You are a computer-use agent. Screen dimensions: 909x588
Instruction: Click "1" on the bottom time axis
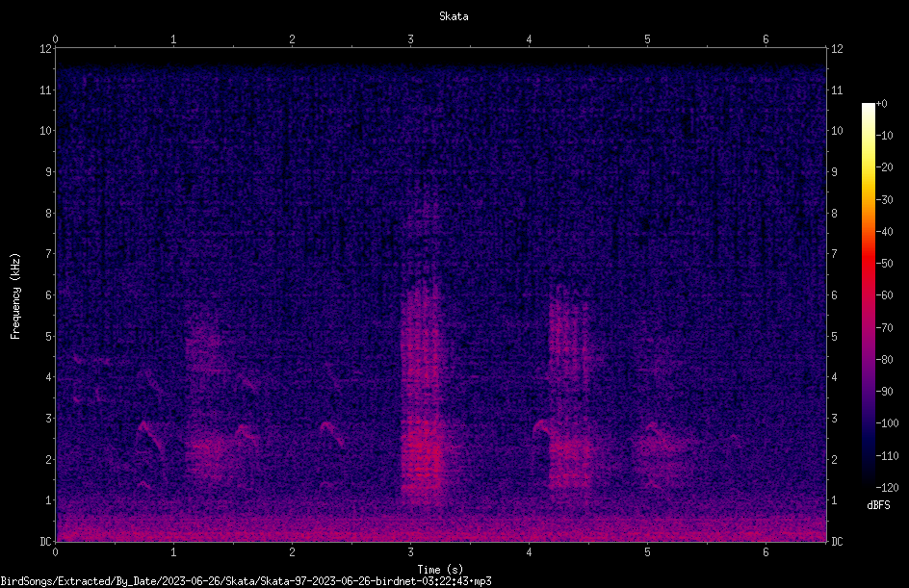173,552
